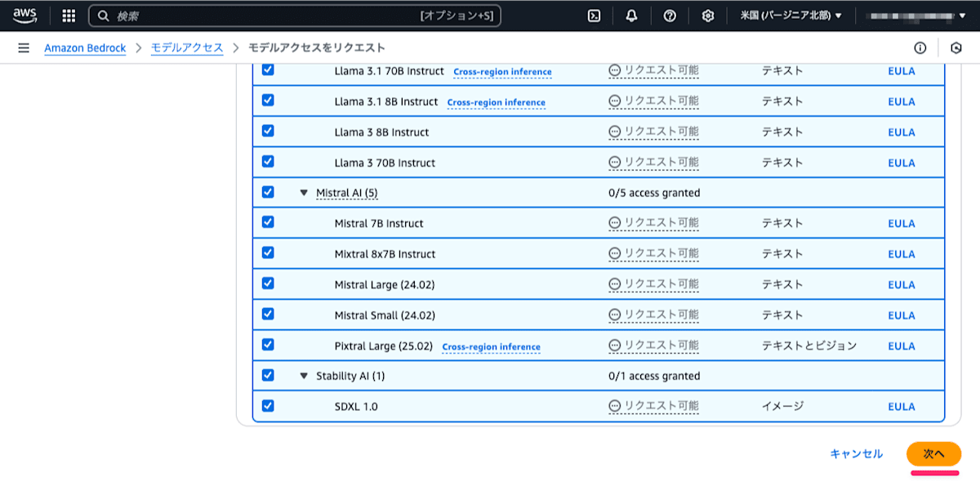Click the status icon for Mixtral 8x7B Instruct
Viewport: 980px width, 482px height.
pos(615,253)
